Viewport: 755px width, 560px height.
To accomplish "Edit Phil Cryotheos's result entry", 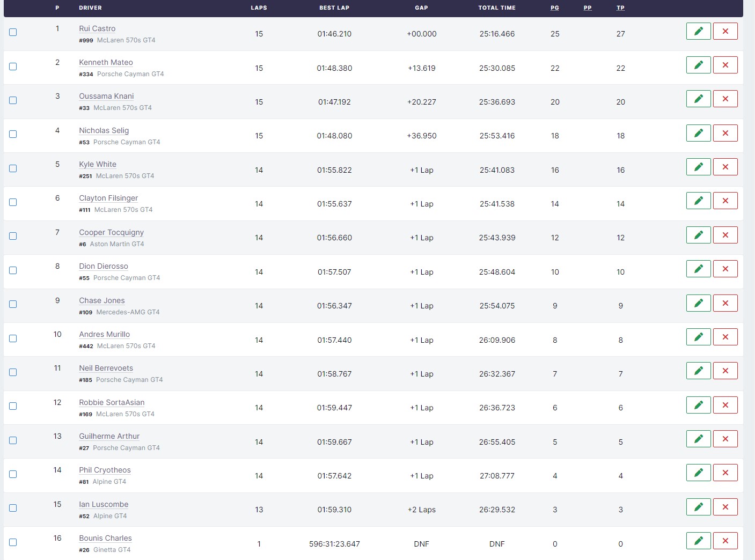I will click(698, 473).
